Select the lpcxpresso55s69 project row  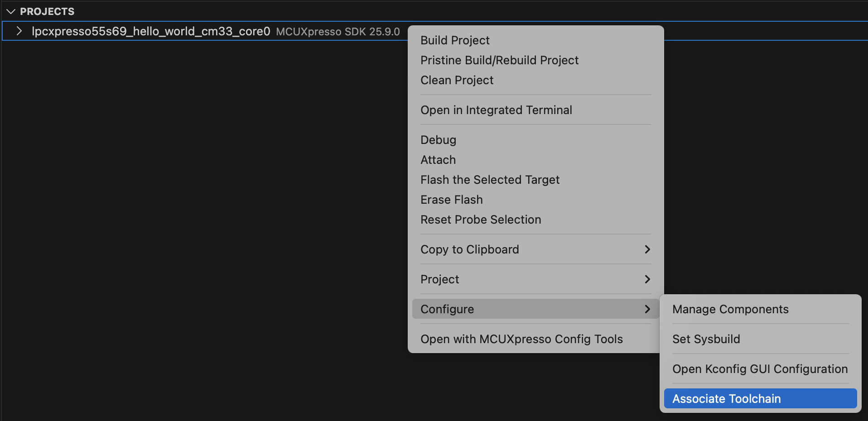click(x=151, y=31)
